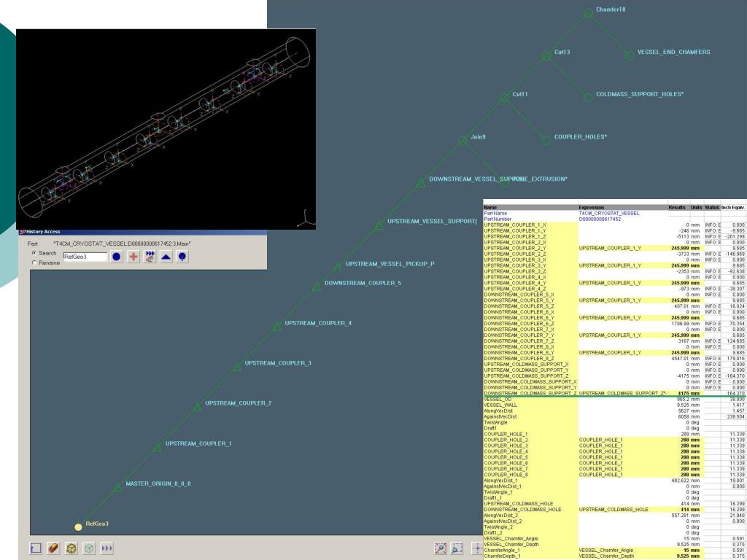Image resolution: width=747 pixels, height=560 pixels.
Task: Click the Inch Equiv. column header
Action: [733, 207]
